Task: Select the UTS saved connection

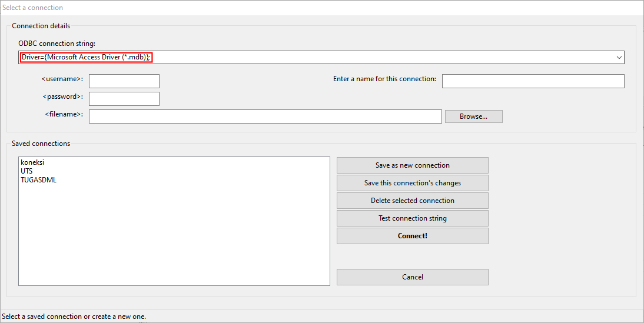Action: pyautogui.click(x=26, y=171)
